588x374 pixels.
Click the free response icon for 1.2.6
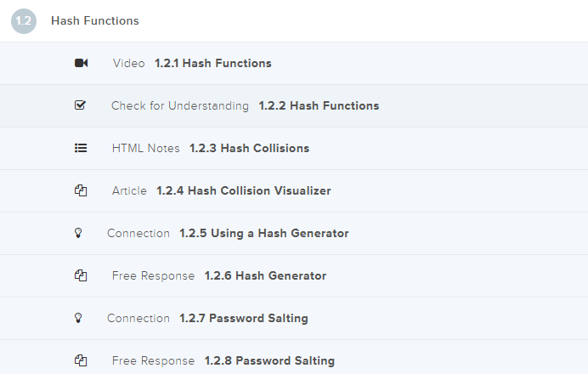coord(81,275)
